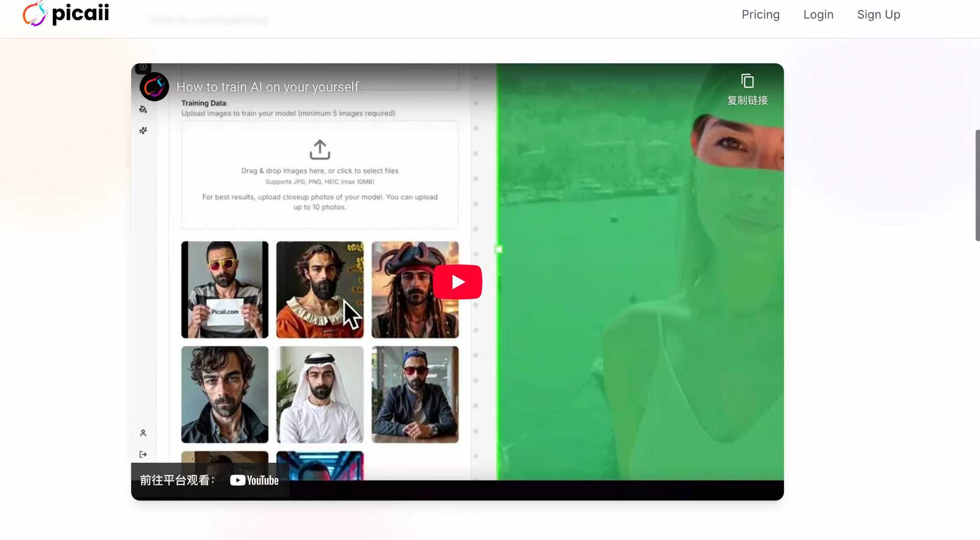Click the sparkles sidebar icon
The height and width of the screenshot is (540, 980).
[143, 131]
